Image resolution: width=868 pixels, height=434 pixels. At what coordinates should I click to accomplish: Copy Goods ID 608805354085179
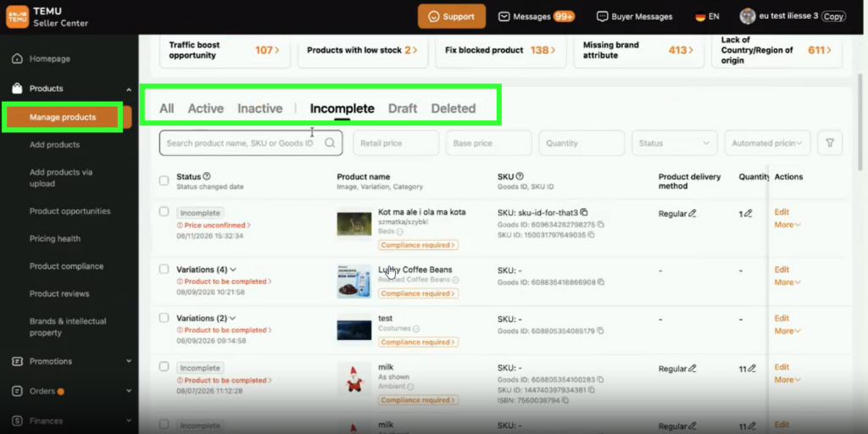coord(600,331)
